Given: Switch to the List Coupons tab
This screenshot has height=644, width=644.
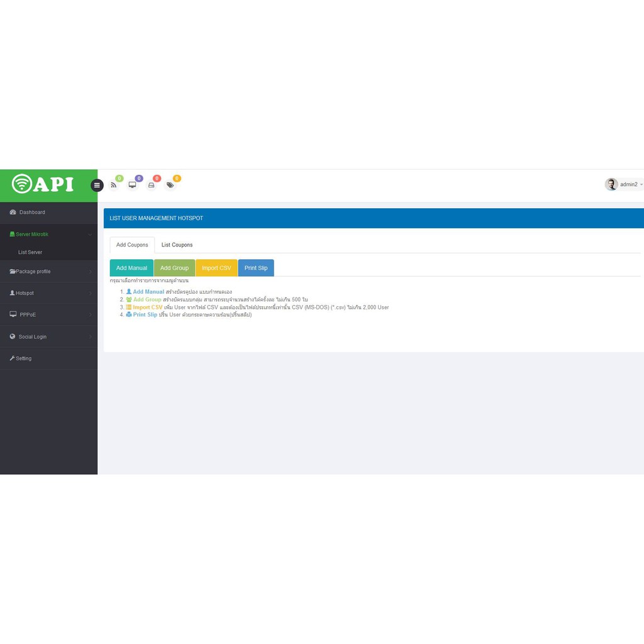Looking at the screenshot, I should (177, 245).
